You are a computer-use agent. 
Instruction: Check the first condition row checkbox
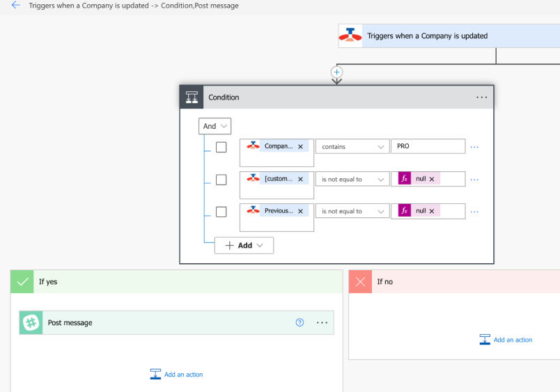(221, 147)
